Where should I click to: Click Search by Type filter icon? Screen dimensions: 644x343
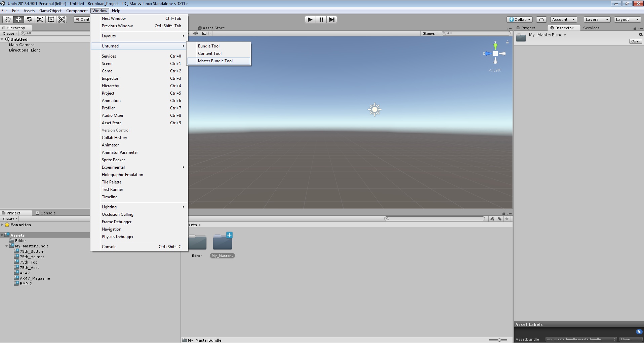point(492,219)
